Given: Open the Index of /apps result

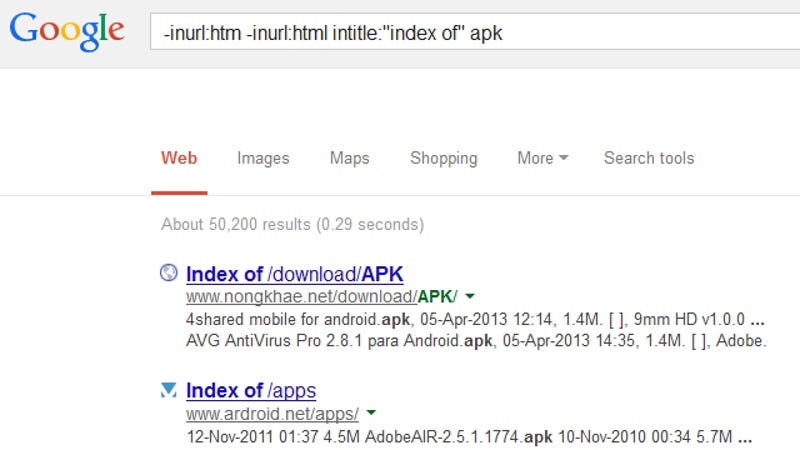Looking at the screenshot, I should [x=251, y=391].
